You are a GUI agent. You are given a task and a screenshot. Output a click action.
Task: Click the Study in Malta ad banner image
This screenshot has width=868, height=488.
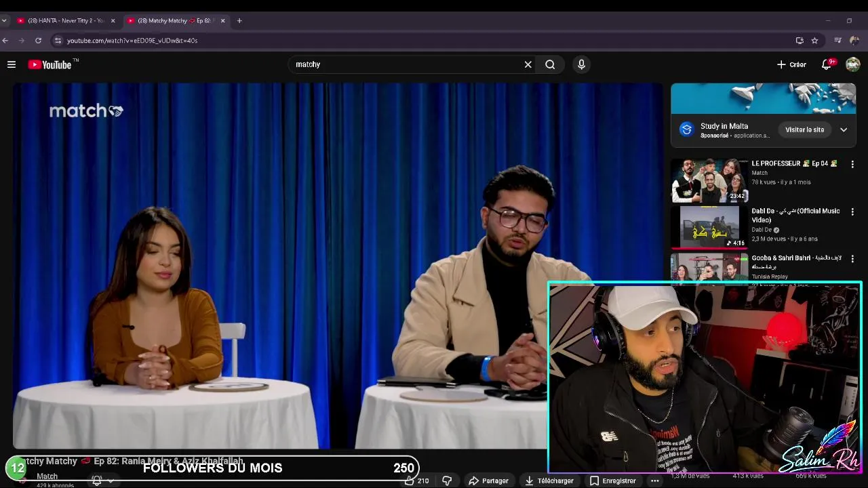point(764,98)
